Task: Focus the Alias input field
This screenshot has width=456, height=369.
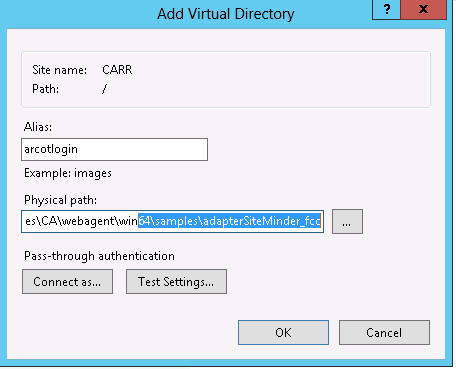Action: pyautogui.click(x=114, y=149)
